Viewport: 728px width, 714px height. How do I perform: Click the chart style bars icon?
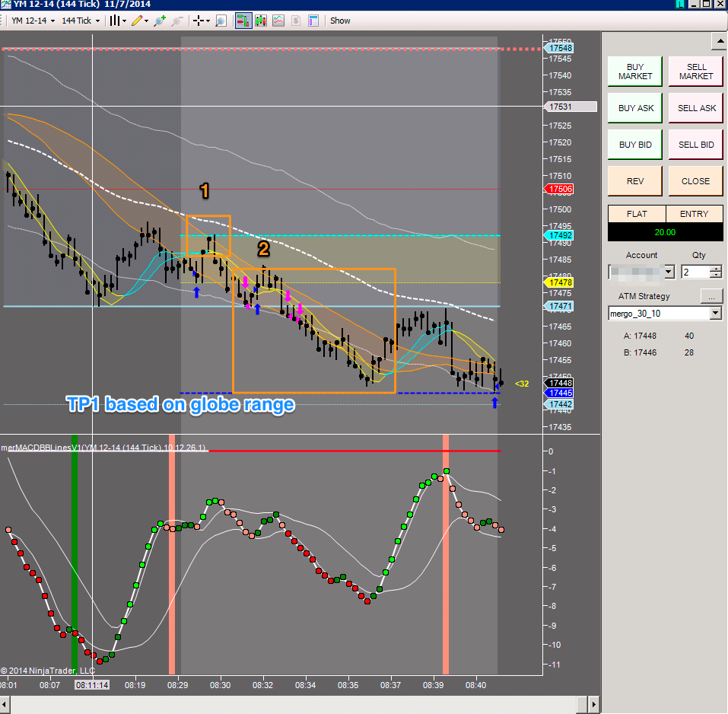tap(114, 21)
